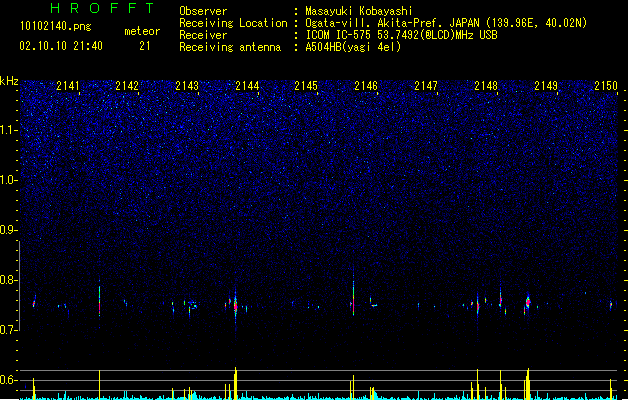Click the tall meteor echo just before 2146
The height and width of the screenshot is (400, 629).
[353, 297]
